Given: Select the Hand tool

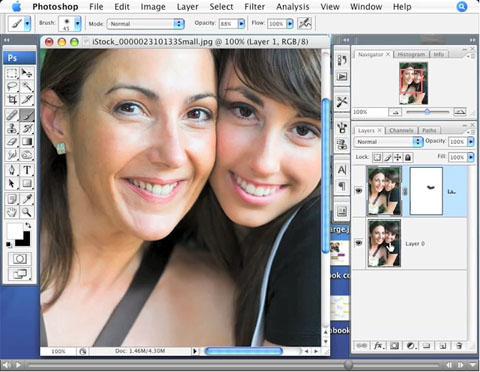Looking at the screenshot, I should (x=12, y=212).
